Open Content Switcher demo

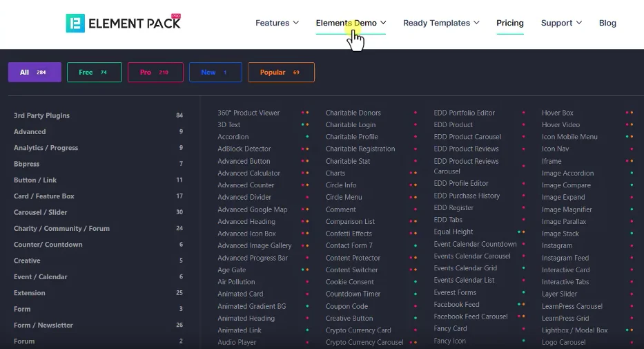click(x=351, y=270)
